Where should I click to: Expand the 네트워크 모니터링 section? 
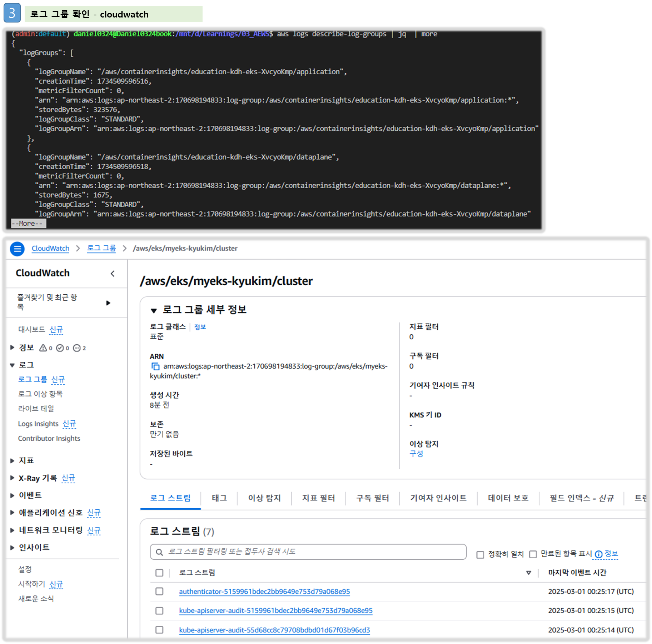12,530
